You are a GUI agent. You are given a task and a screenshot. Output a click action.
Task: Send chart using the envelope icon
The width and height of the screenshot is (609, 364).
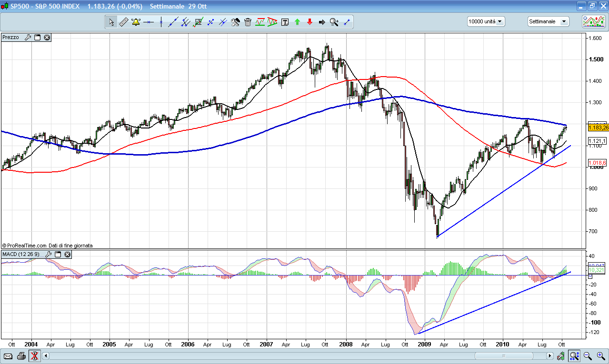point(8,355)
